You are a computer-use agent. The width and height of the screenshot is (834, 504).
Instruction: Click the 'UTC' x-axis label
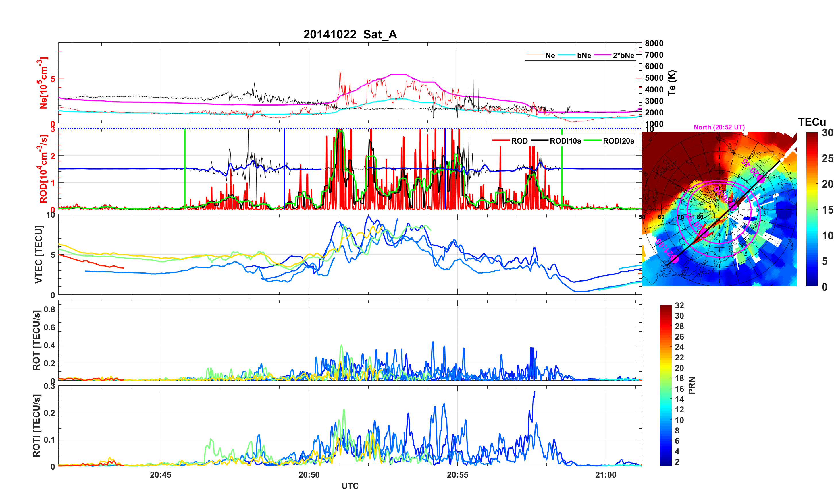(350, 486)
